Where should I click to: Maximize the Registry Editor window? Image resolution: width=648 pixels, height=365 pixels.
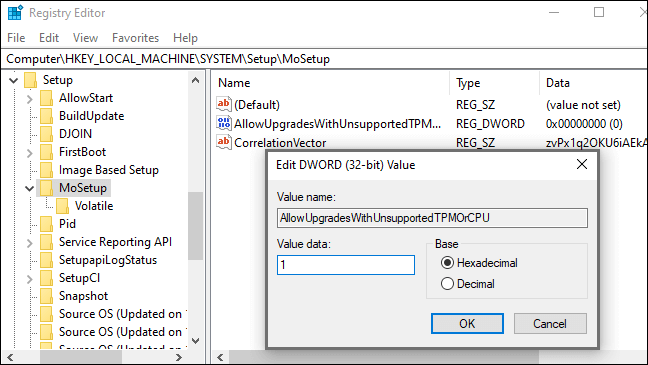coord(599,12)
